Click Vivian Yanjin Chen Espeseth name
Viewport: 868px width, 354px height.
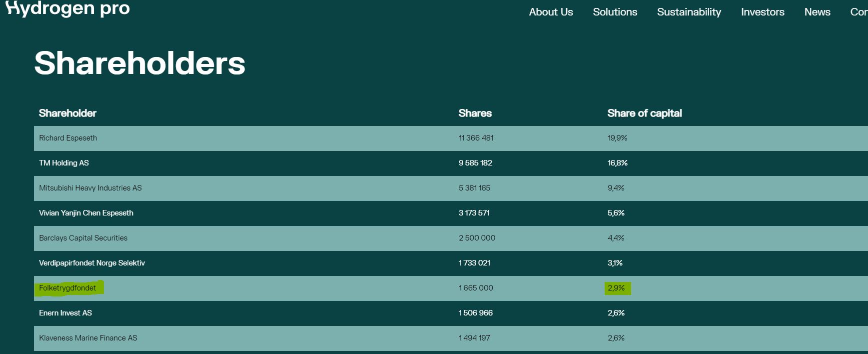(x=86, y=213)
